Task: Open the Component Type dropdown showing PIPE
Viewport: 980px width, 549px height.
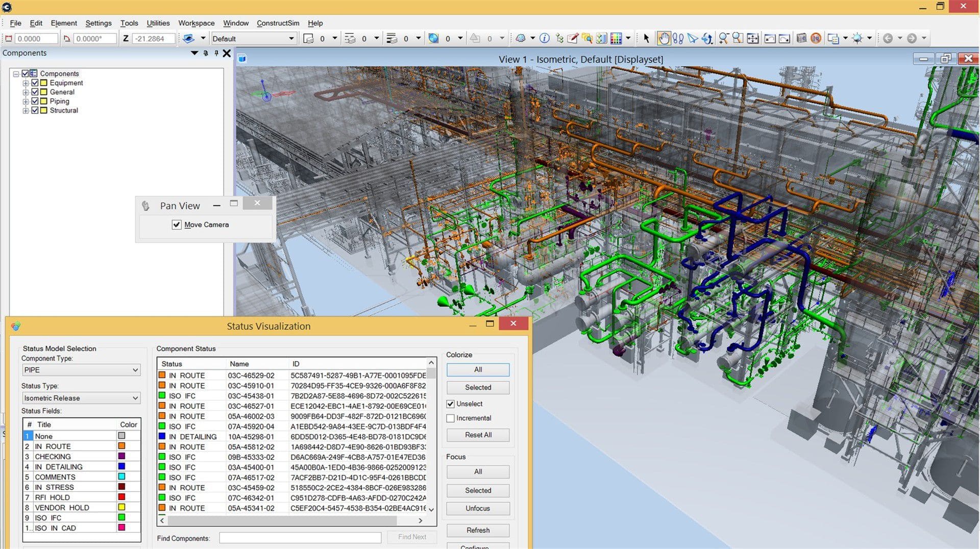Action: [x=135, y=370]
